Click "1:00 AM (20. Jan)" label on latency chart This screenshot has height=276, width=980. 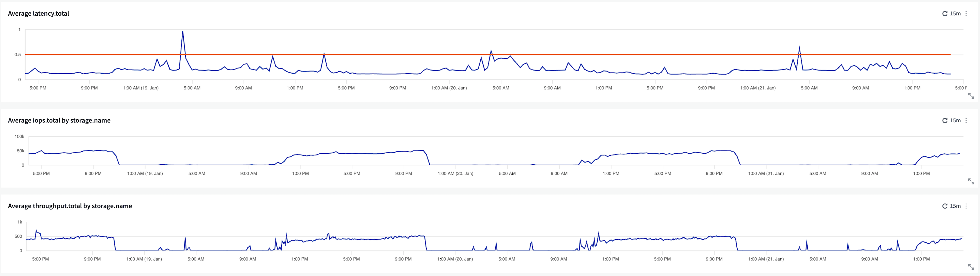(x=449, y=88)
